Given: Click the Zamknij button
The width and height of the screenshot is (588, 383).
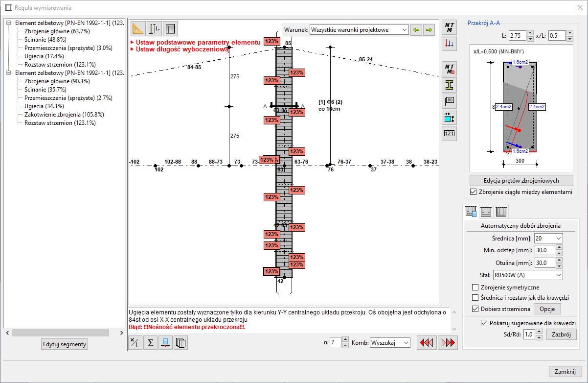Looking at the screenshot, I should click(565, 372).
